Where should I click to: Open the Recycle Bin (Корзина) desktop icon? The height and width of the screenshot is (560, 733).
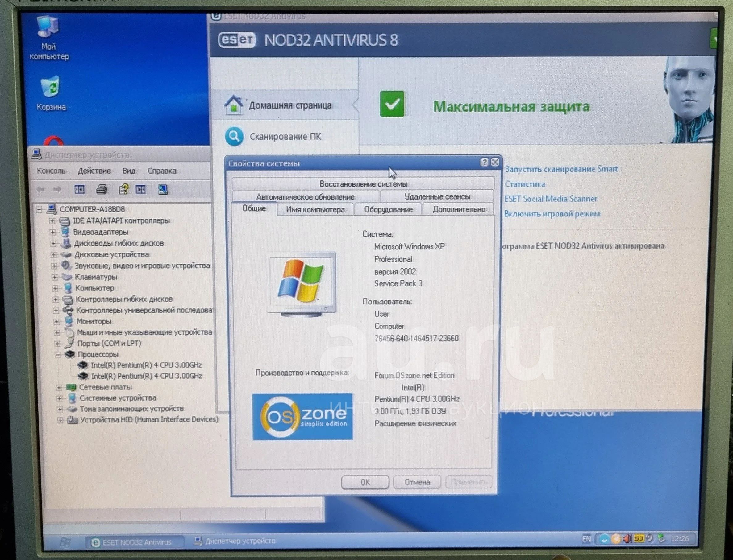pos(51,93)
